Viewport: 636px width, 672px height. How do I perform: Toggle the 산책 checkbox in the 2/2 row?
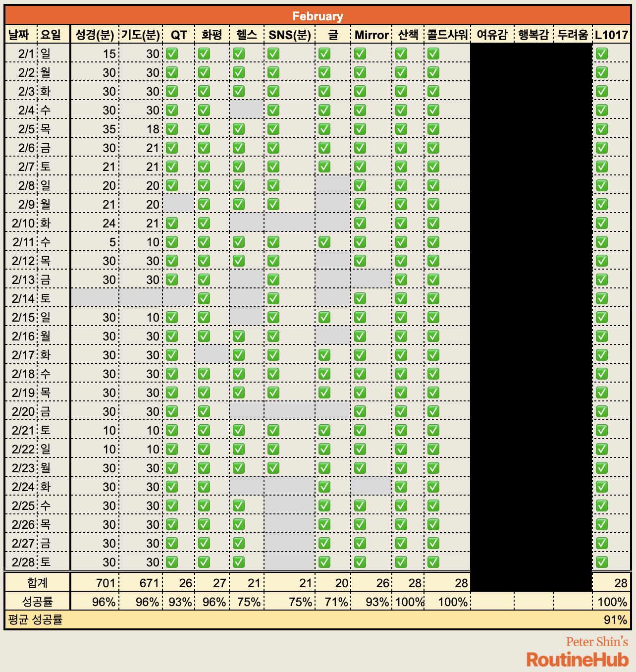pyautogui.click(x=401, y=72)
